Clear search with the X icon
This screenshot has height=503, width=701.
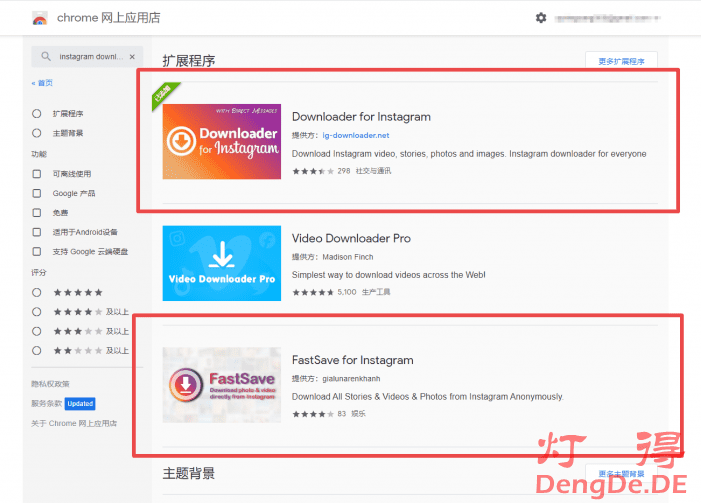[134, 57]
